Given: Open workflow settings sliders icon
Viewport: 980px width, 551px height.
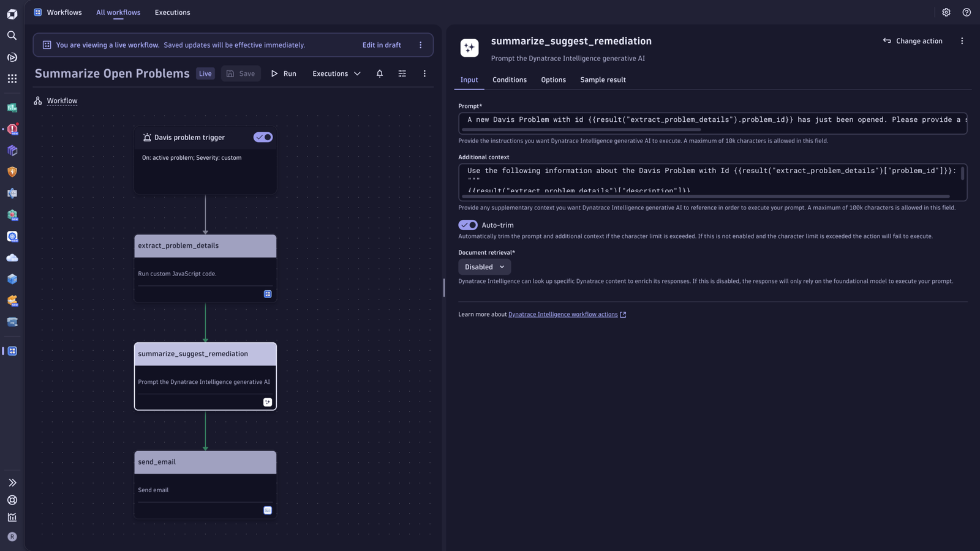Looking at the screenshot, I should pyautogui.click(x=402, y=73).
